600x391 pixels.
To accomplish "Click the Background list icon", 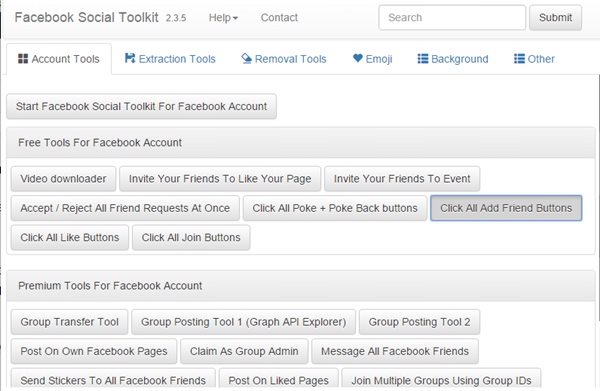I will (x=423, y=59).
